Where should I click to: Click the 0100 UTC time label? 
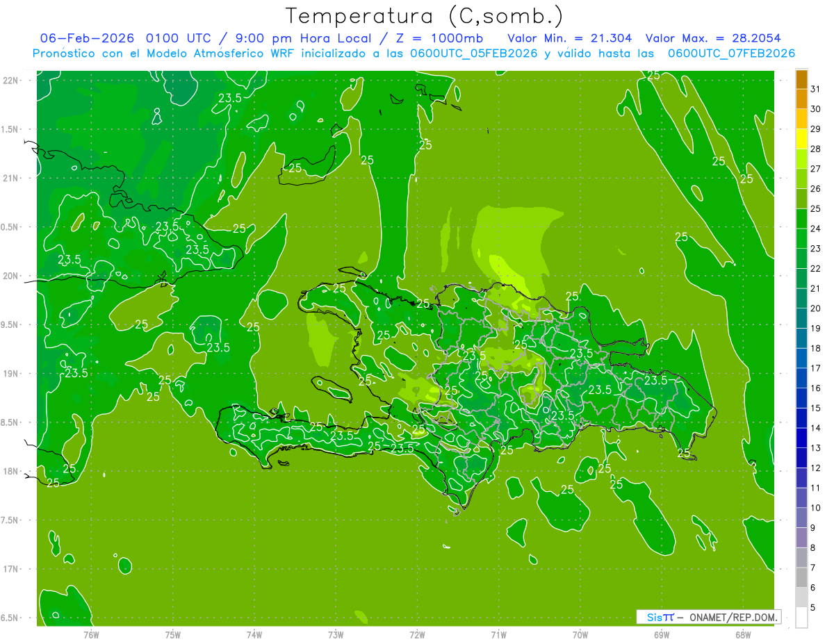tap(180, 38)
